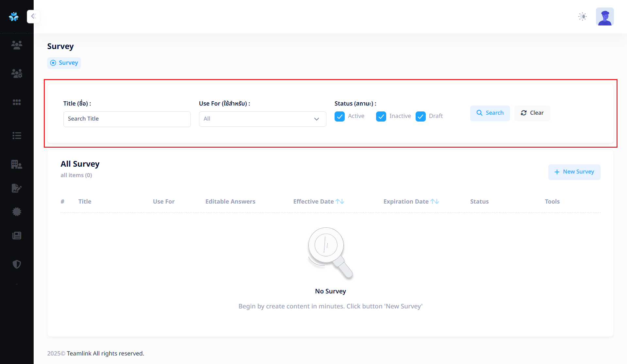Open the users group sidebar icon

point(17,45)
